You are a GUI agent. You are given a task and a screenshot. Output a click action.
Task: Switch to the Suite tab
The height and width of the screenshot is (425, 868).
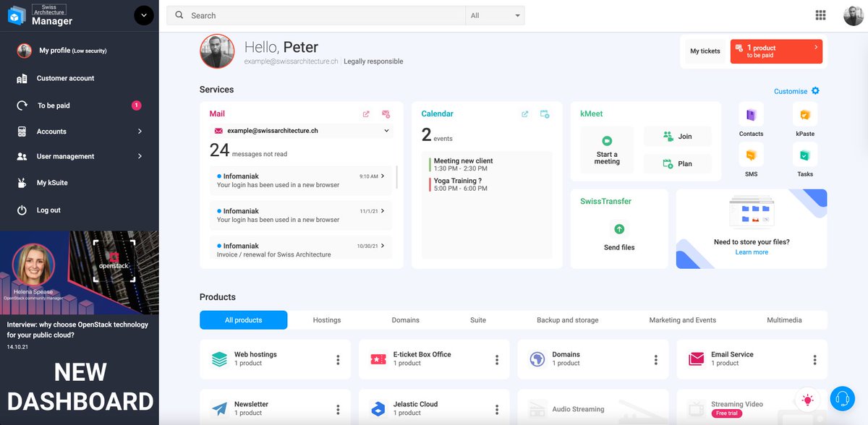[478, 319]
